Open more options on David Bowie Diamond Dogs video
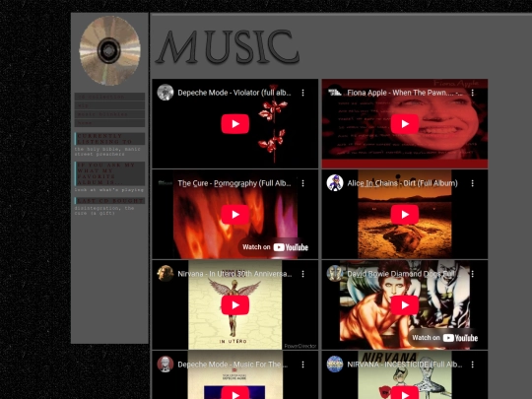The width and height of the screenshot is (532, 399). tap(473, 274)
